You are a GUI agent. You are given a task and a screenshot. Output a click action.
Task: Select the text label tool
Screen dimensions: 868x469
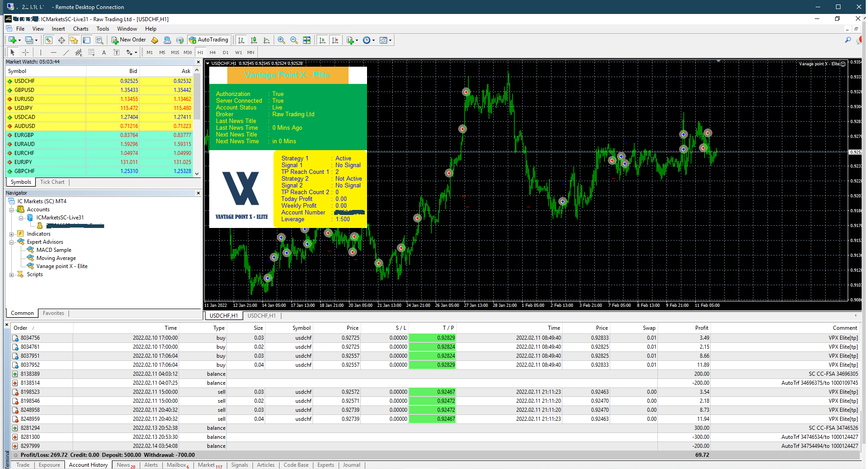[x=116, y=52]
